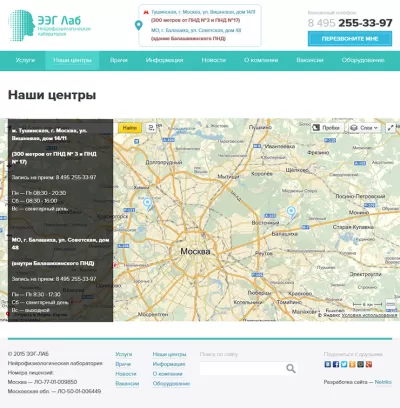Image resolution: width=400 pixels, height=408 pixels.
Task: Open the Netrika developer link
Action: [383, 382]
